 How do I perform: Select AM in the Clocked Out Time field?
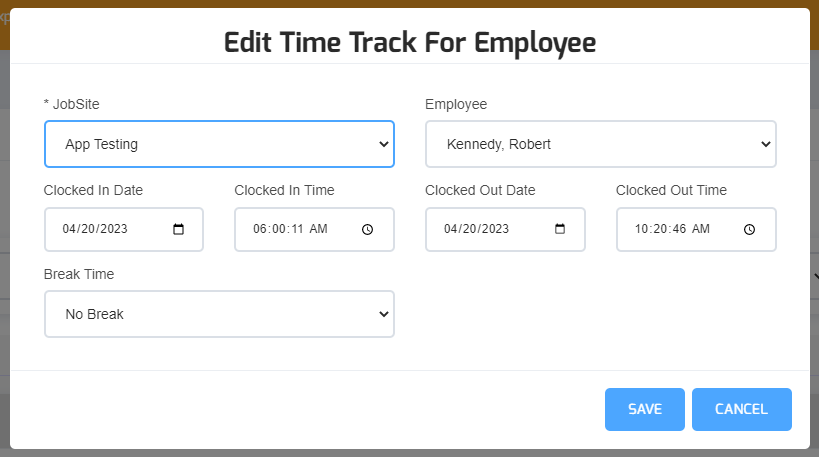[x=700, y=229]
